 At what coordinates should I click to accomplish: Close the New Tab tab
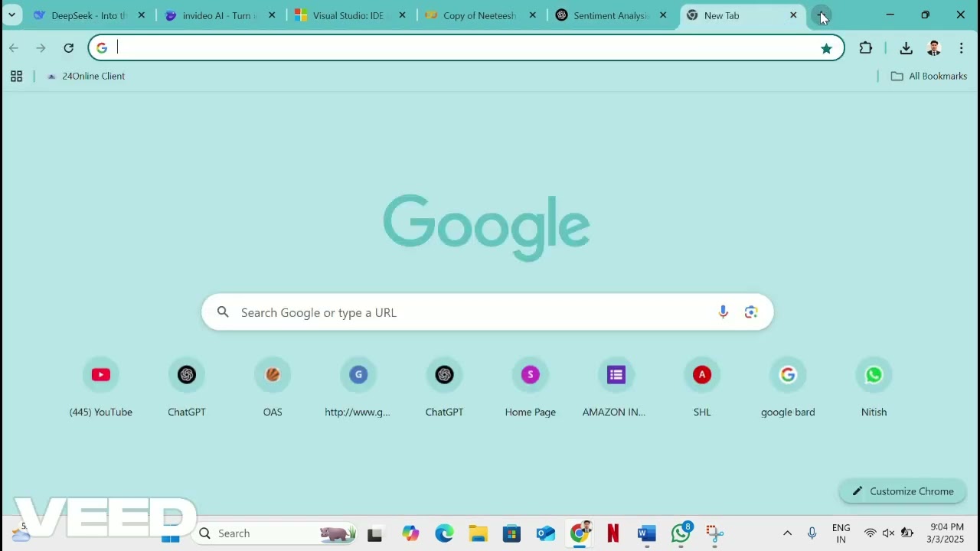(793, 15)
